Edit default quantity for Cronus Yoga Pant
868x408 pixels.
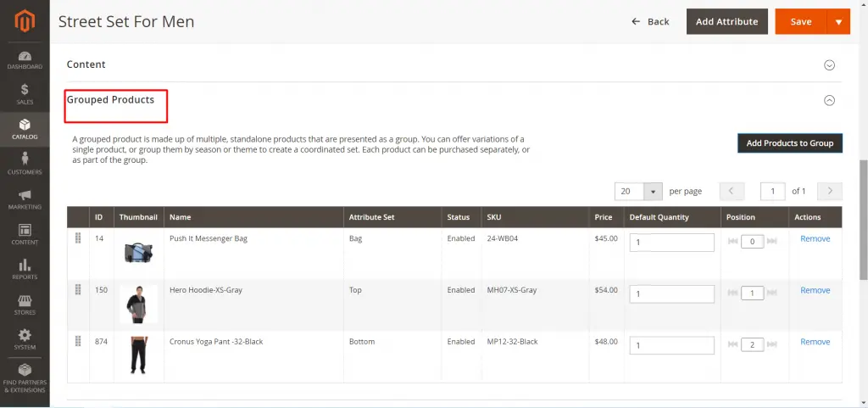[x=671, y=345]
